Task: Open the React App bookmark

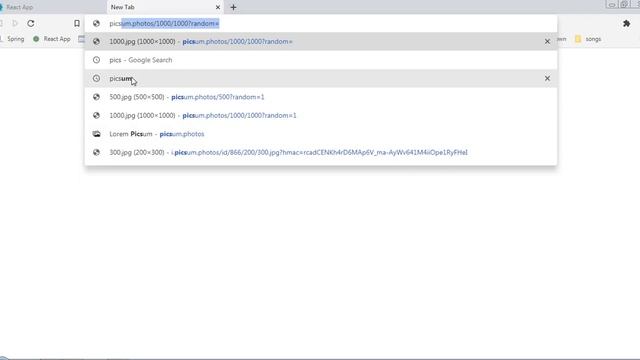Action: (x=52, y=39)
